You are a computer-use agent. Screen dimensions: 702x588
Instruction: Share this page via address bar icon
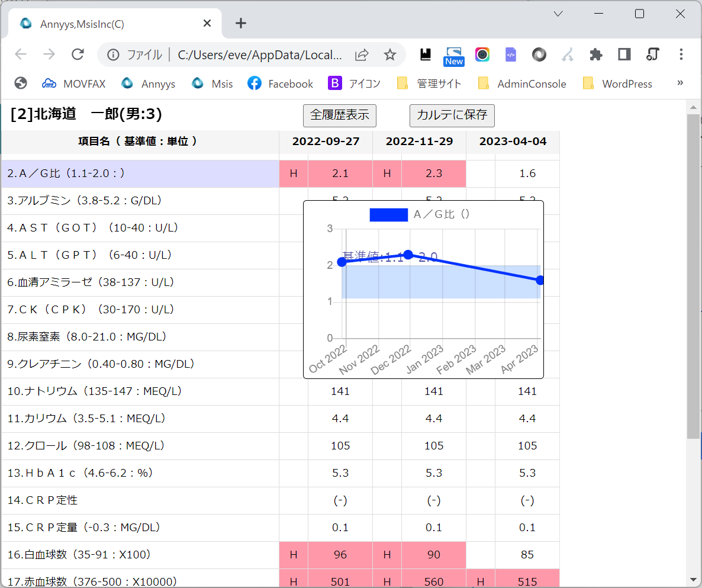(x=362, y=54)
